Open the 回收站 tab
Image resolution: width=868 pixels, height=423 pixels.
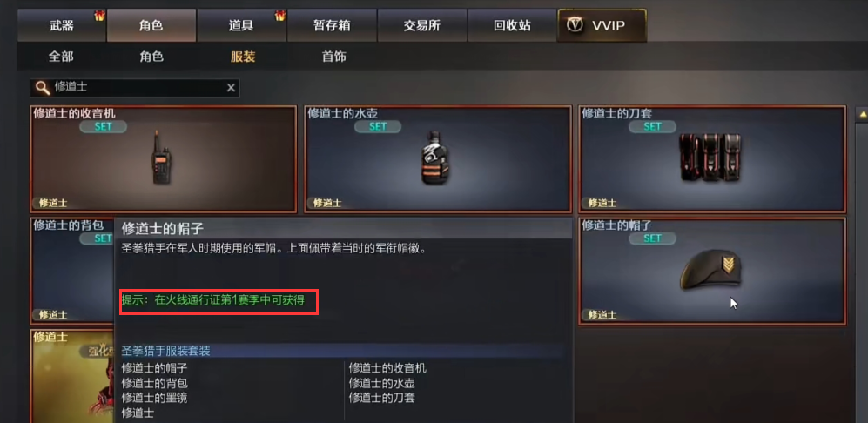[512, 25]
